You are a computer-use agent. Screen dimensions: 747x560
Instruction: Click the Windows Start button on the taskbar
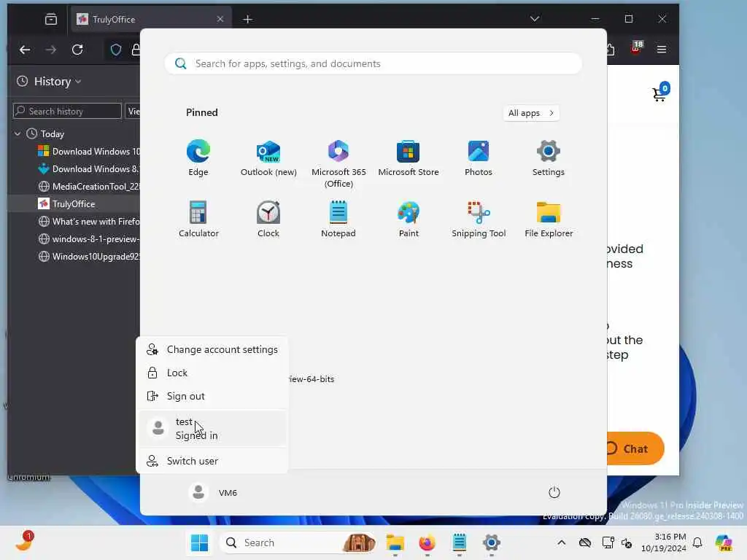point(199,542)
